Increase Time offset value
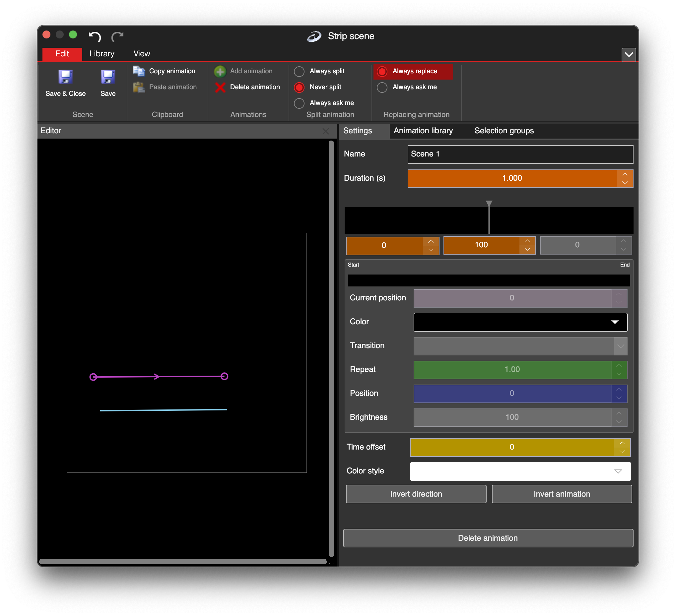Image resolution: width=676 pixels, height=616 pixels. coord(622,443)
